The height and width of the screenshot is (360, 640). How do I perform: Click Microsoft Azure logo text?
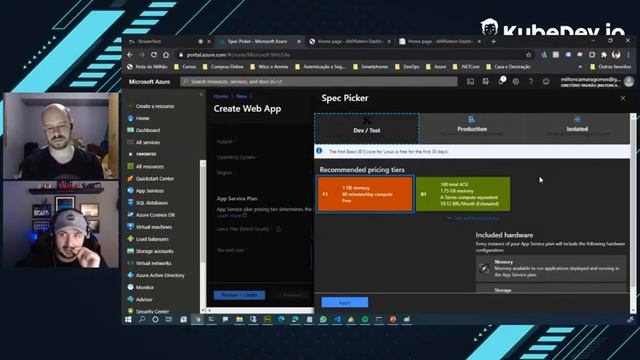[x=149, y=82]
